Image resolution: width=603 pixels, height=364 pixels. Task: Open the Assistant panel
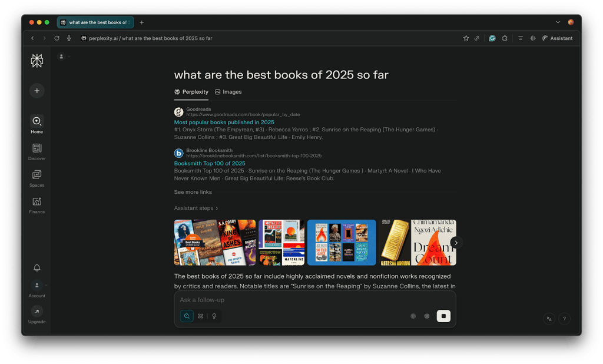pos(557,38)
